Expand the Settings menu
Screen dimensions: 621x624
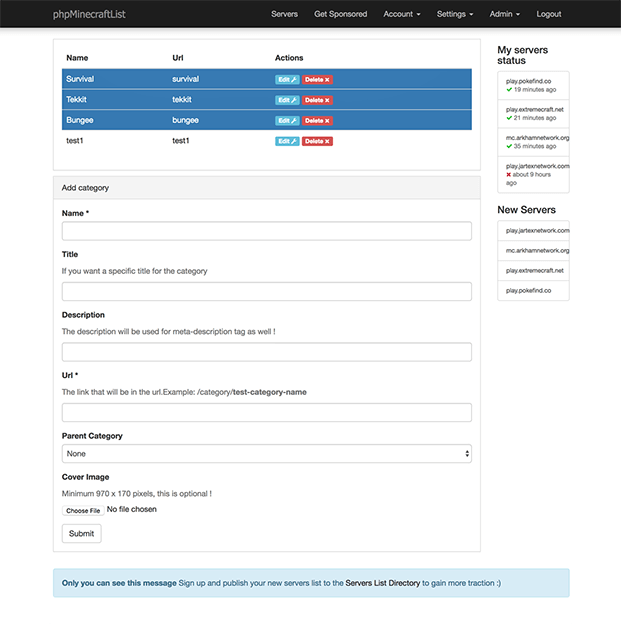(455, 14)
